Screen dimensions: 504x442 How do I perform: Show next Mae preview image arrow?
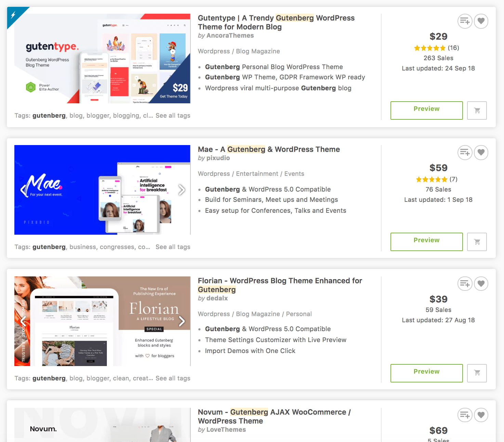[x=182, y=190]
